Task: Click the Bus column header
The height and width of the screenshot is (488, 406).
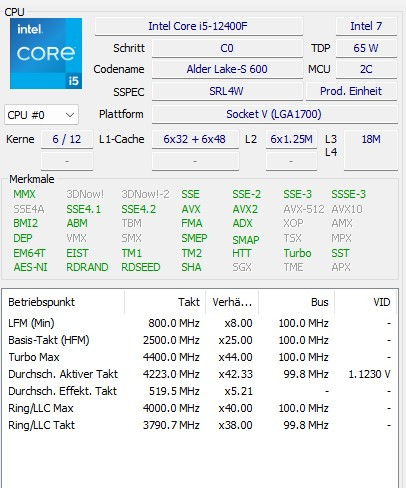Action: pyautogui.click(x=297, y=302)
